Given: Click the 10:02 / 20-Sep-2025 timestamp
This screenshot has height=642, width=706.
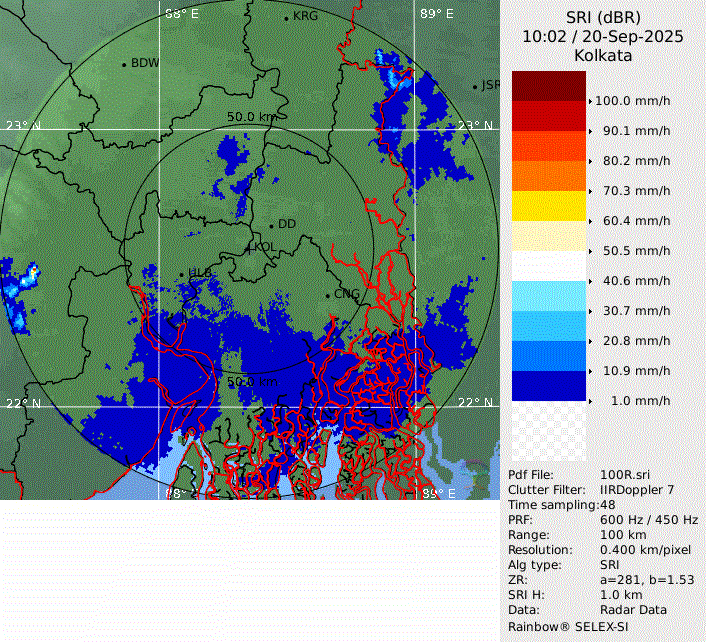Looking at the screenshot, I should (x=602, y=36).
